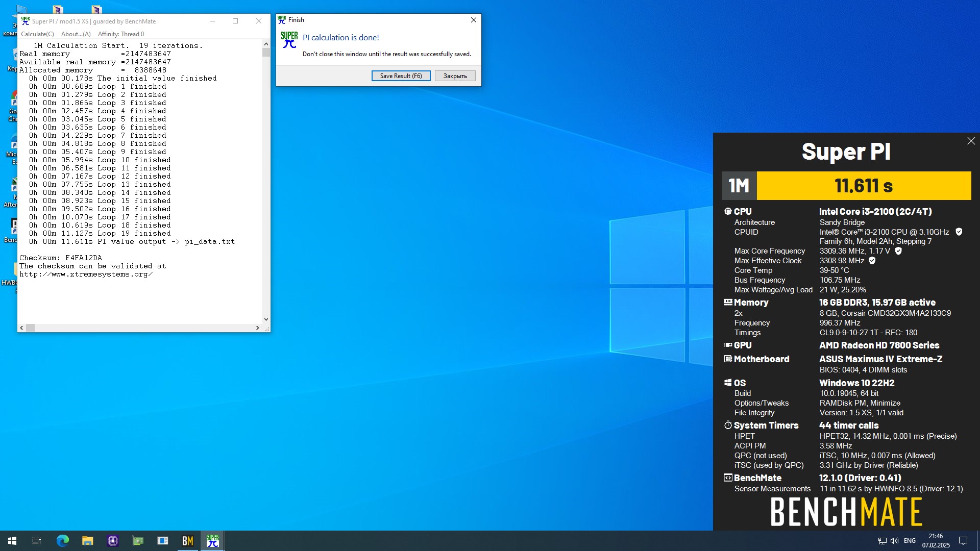Viewport: 980px width, 551px height.
Task: Click the shield next to Max Effective Clock
Action: (x=872, y=260)
